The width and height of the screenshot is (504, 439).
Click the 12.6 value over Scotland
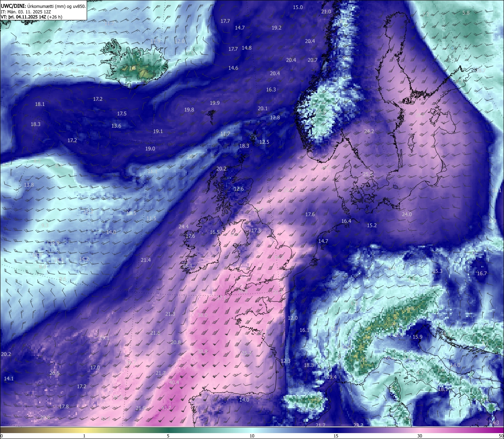point(239,189)
